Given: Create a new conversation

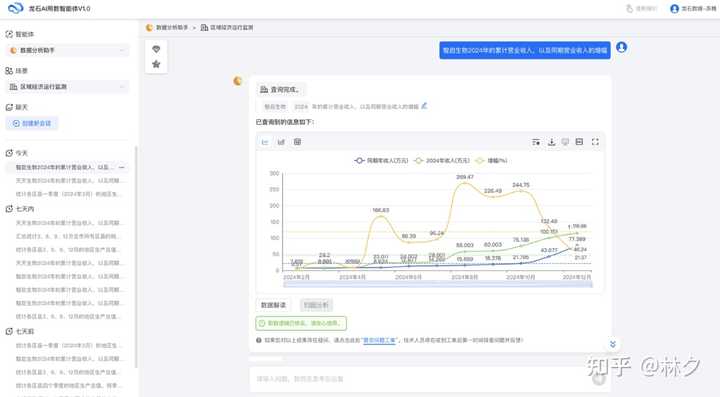Looking at the screenshot, I should coord(32,123).
